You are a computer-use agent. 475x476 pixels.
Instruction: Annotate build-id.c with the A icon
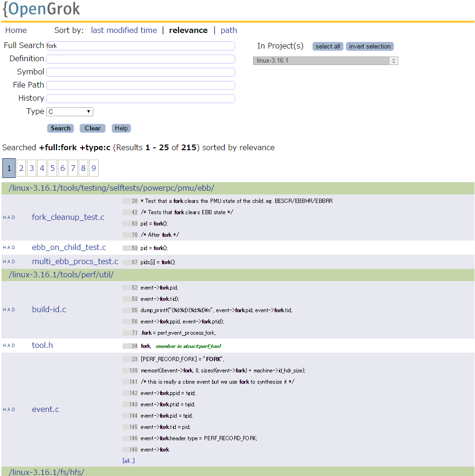tap(8, 309)
